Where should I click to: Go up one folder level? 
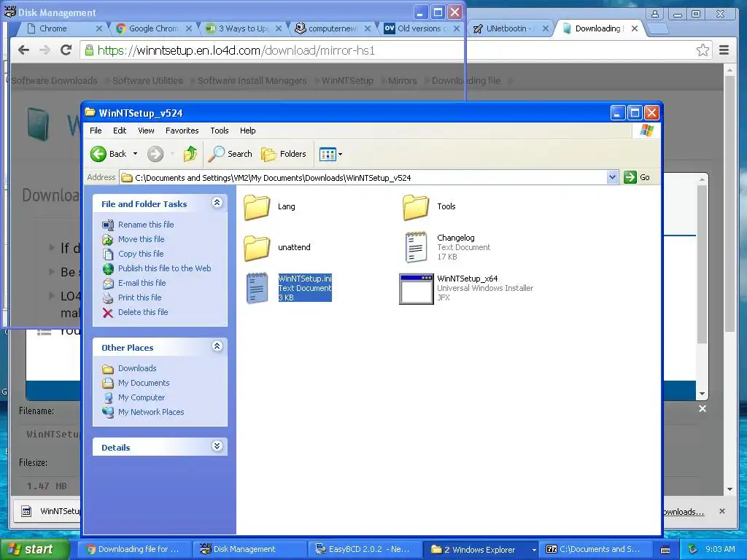click(190, 154)
